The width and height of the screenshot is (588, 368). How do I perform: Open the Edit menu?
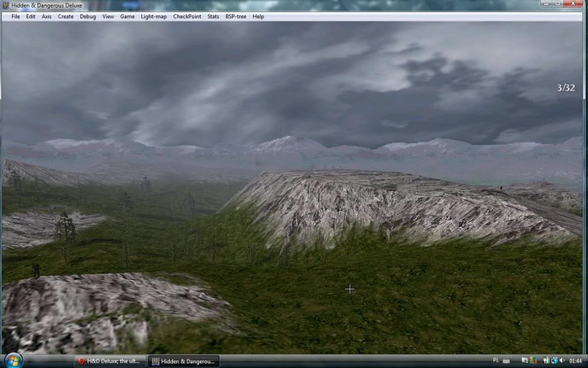(x=31, y=16)
